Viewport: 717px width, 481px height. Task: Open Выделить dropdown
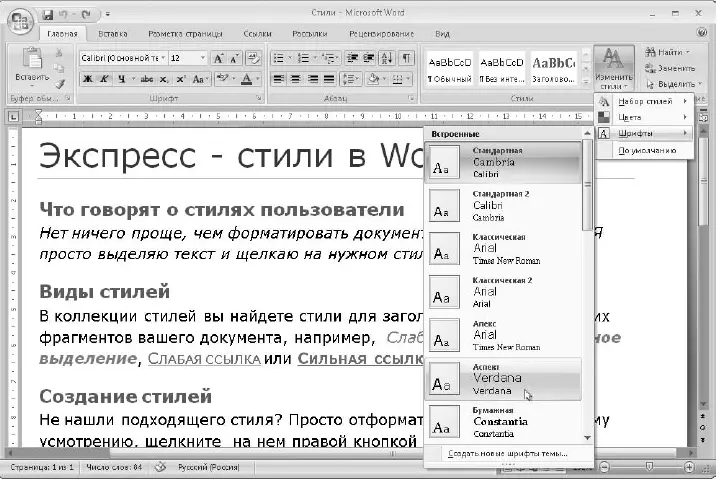[x=674, y=84]
